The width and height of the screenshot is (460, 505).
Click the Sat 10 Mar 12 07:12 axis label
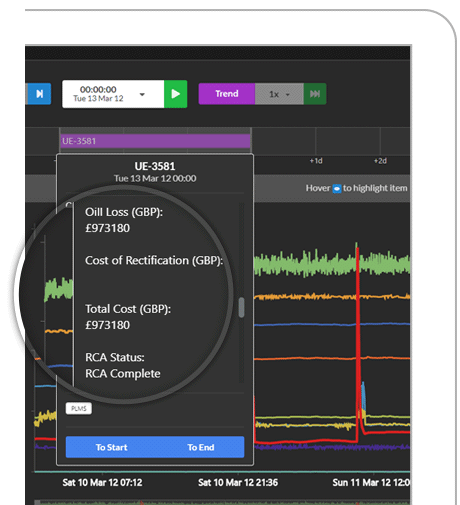pyautogui.click(x=102, y=483)
